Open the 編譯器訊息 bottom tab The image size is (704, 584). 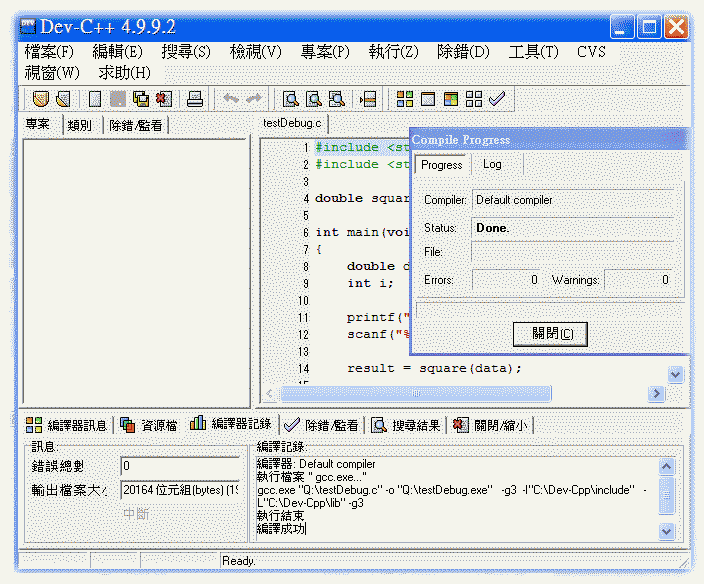click(67, 425)
